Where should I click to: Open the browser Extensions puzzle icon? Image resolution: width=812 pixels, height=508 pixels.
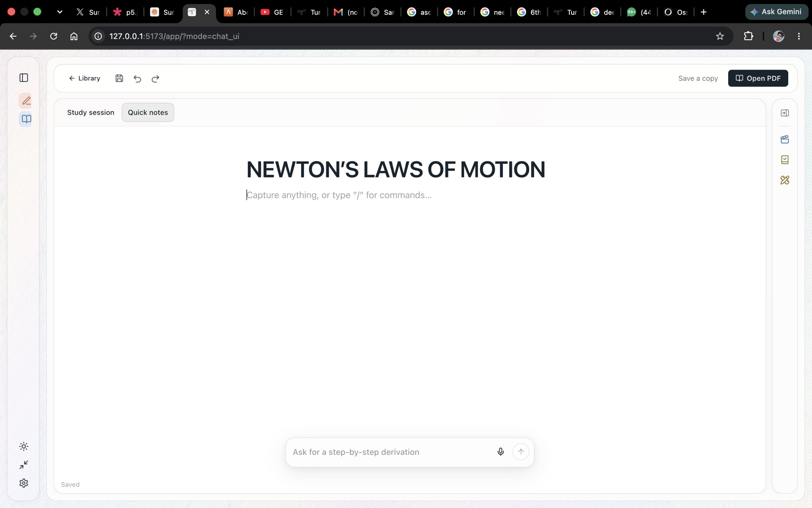click(x=748, y=36)
